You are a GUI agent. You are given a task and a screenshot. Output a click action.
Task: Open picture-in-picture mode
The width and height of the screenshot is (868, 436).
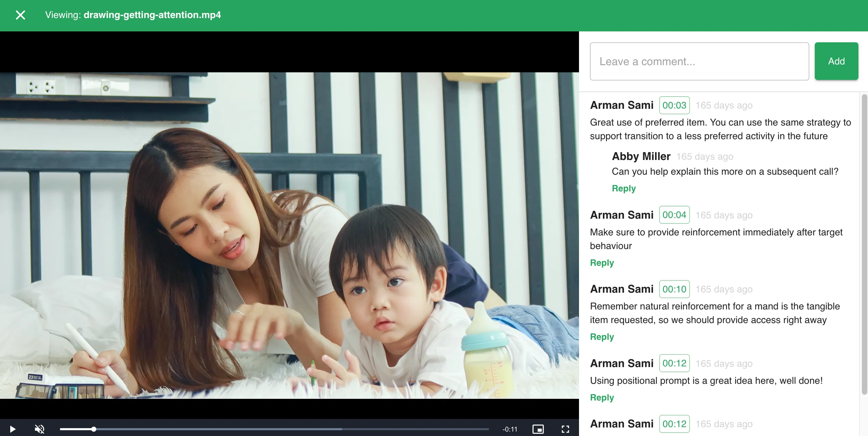[538, 429]
